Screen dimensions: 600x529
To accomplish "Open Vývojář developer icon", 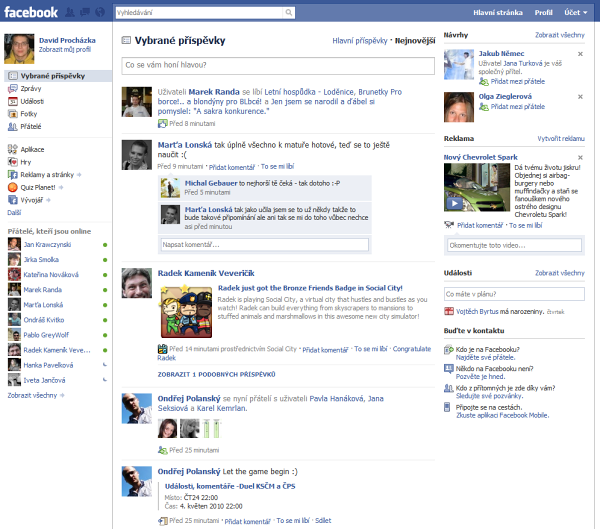I will [13, 200].
